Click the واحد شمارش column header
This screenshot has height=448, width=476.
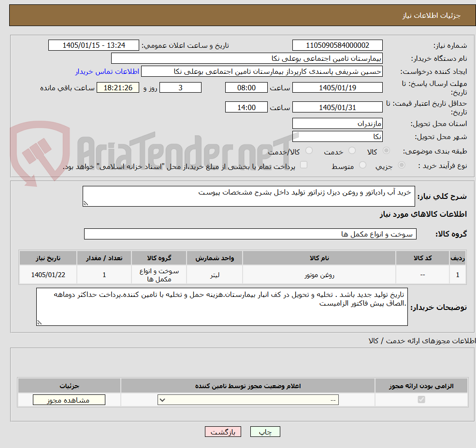(x=215, y=258)
